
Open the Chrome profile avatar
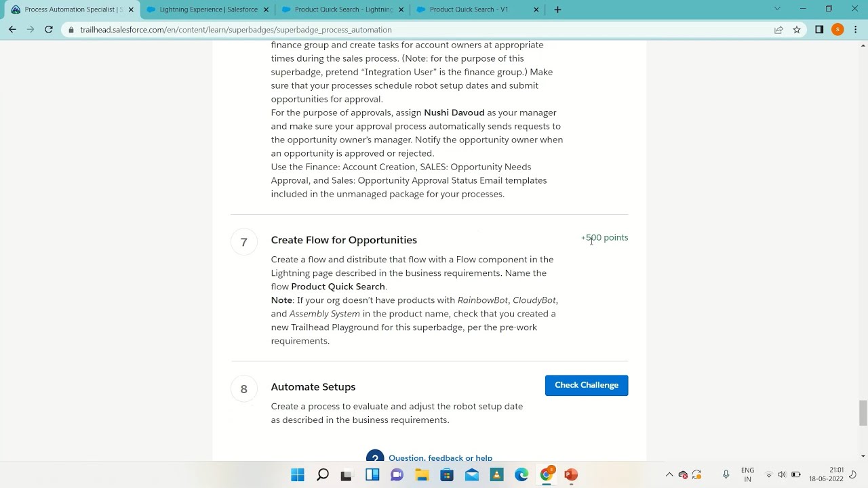point(837,30)
